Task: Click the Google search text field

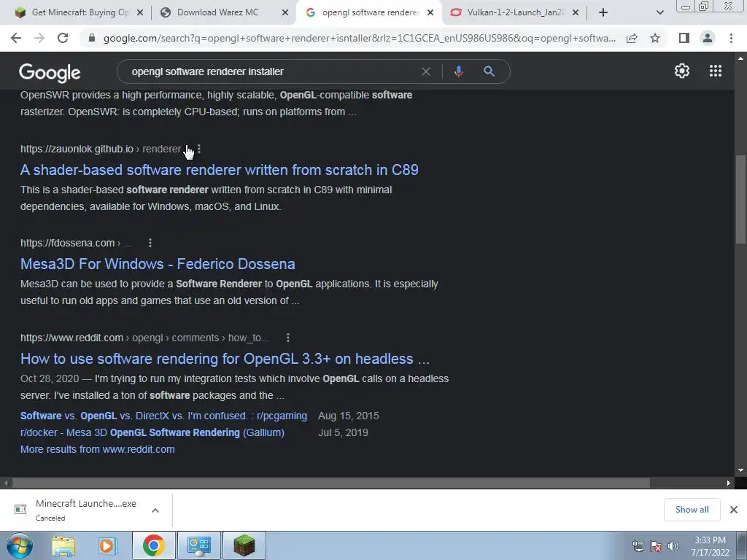Action: [x=271, y=71]
